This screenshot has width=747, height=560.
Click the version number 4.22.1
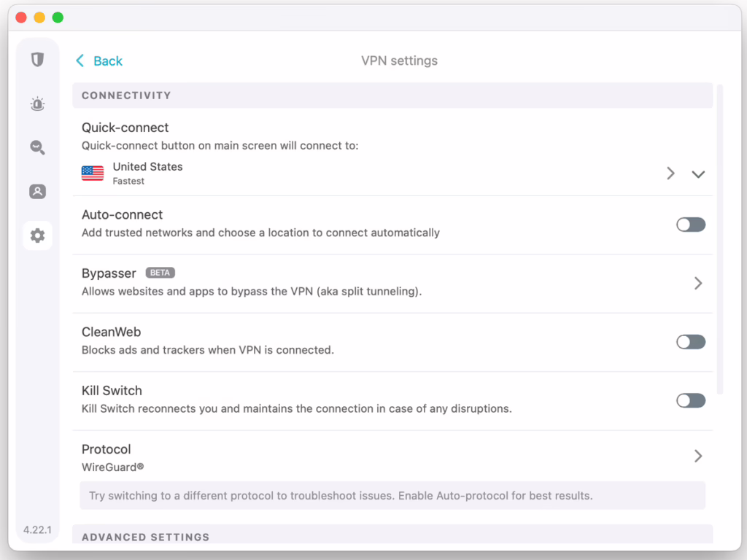38,530
